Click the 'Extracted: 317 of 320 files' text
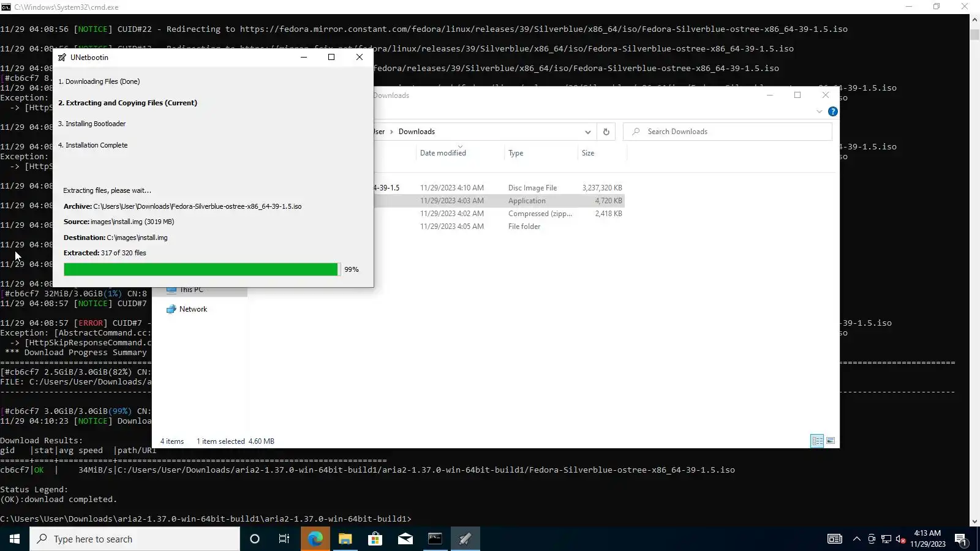Image resolution: width=980 pixels, height=551 pixels. coord(105,253)
